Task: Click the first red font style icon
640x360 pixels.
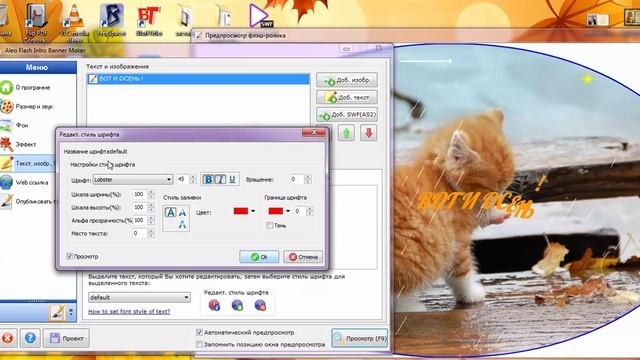Action: [214, 305]
